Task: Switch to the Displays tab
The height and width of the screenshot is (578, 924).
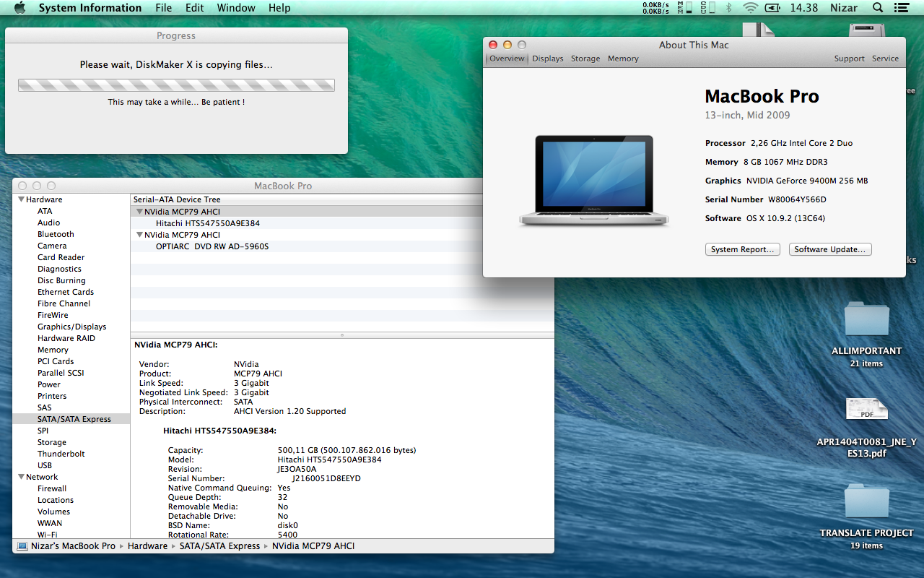Action: 548,59
